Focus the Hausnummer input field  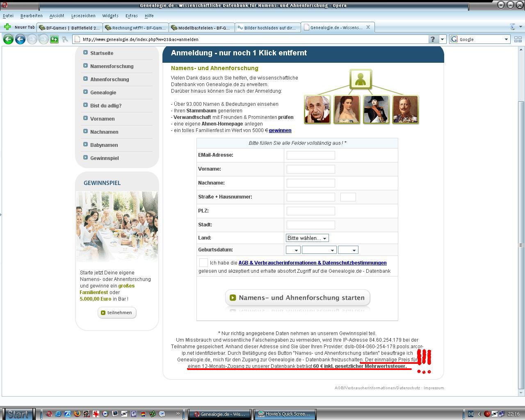(348, 197)
